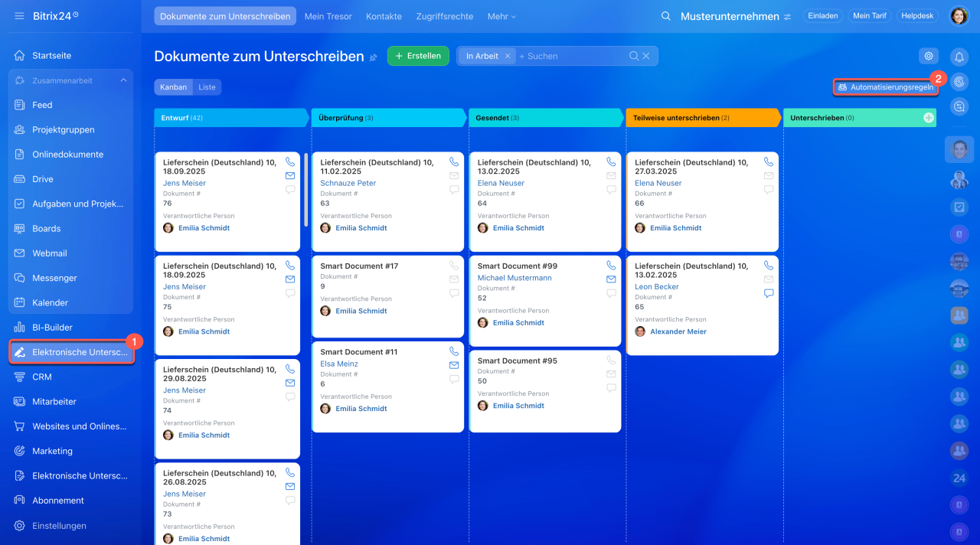
Task: Click phone icon on Smart Document #99 card
Action: tap(611, 266)
